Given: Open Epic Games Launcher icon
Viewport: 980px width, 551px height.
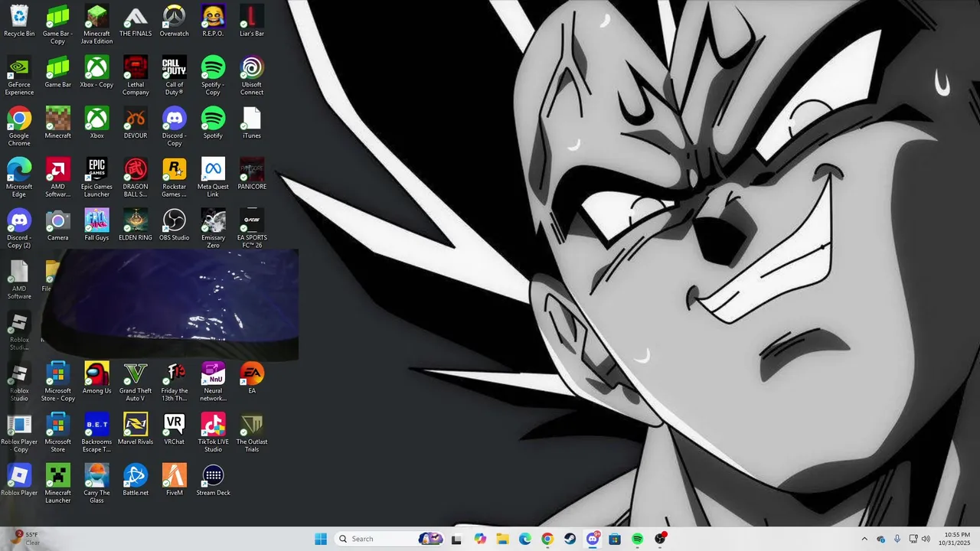Looking at the screenshot, I should 96,178.
